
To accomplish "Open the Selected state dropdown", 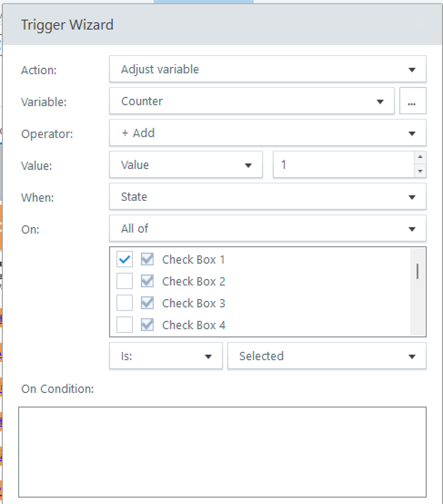I will coord(326,356).
